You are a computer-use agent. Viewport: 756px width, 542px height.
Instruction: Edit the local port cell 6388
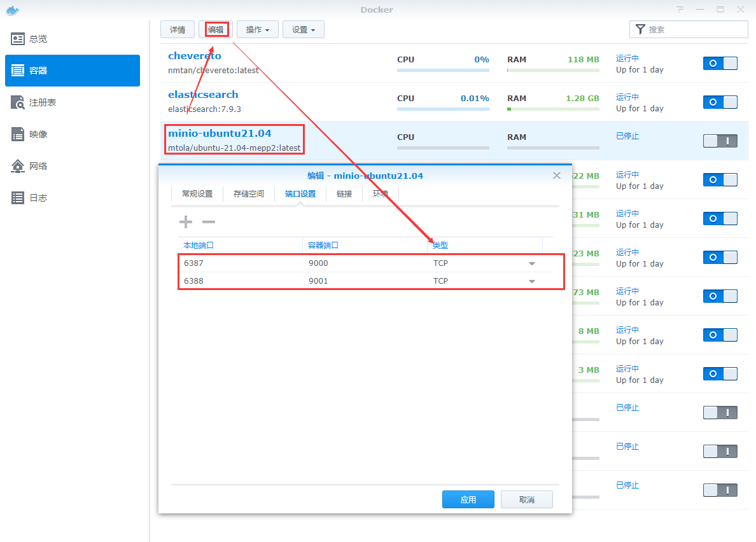240,281
